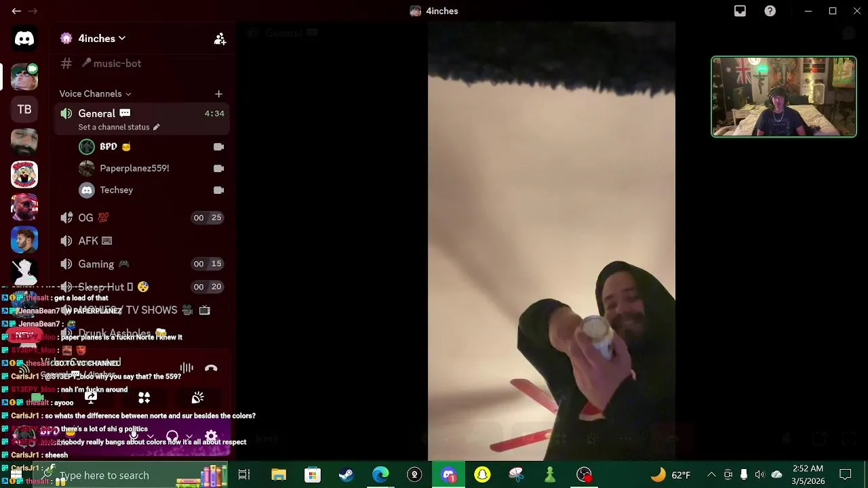Add a channel with the plus button
Viewport: 868px width, 488px height.
(x=218, y=94)
